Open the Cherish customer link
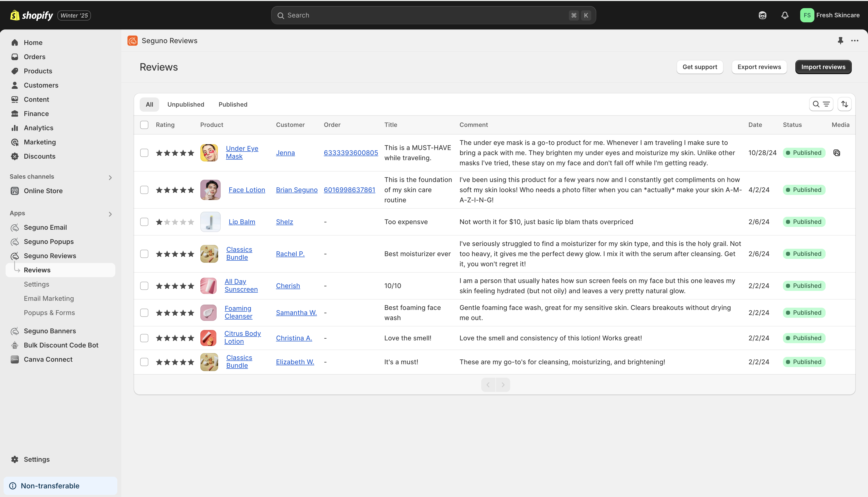Viewport: 868px width, 497px height. tap(288, 286)
